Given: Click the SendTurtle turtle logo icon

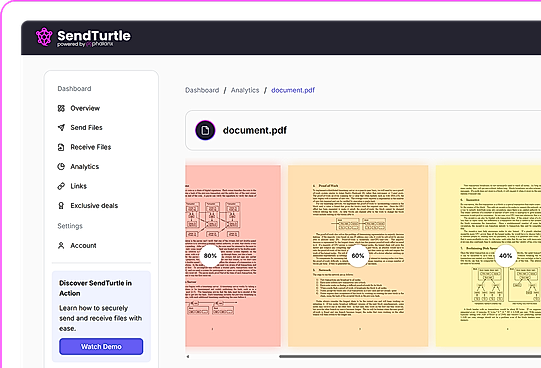Looking at the screenshot, I should tap(44, 37).
